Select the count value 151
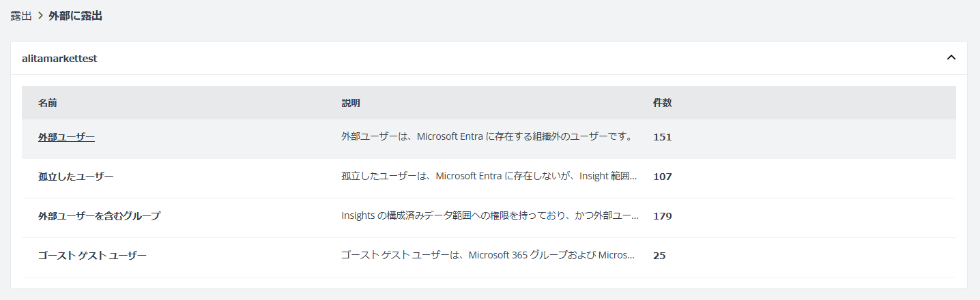This screenshot has width=980, height=300. pyautogui.click(x=662, y=137)
